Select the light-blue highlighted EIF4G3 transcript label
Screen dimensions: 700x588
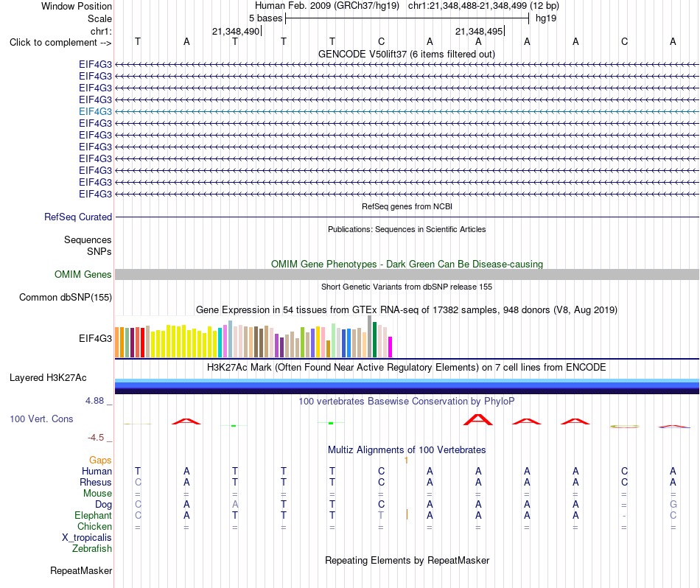pos(95,111)
